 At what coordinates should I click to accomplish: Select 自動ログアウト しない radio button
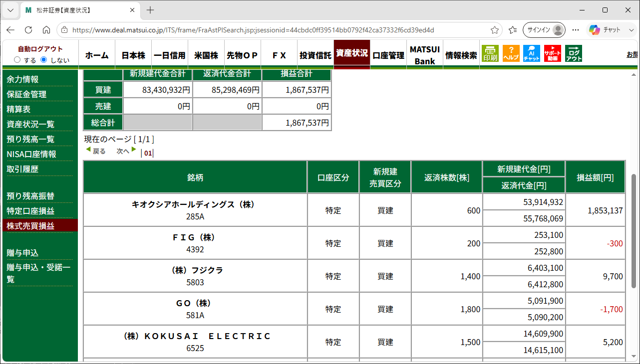[43, 60]
